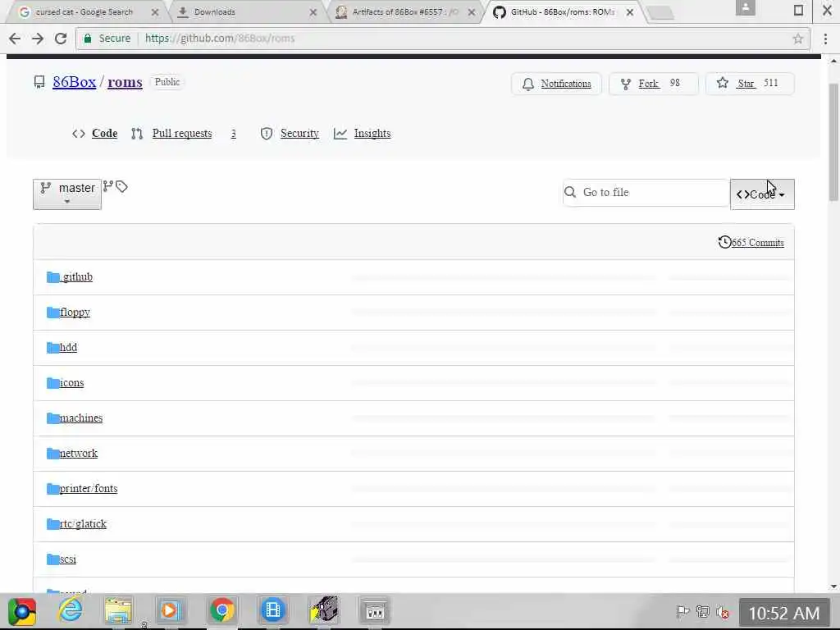
Task: Click the printer/fonts folder icon
Action: pyautogui.click(x=53, y=489)
